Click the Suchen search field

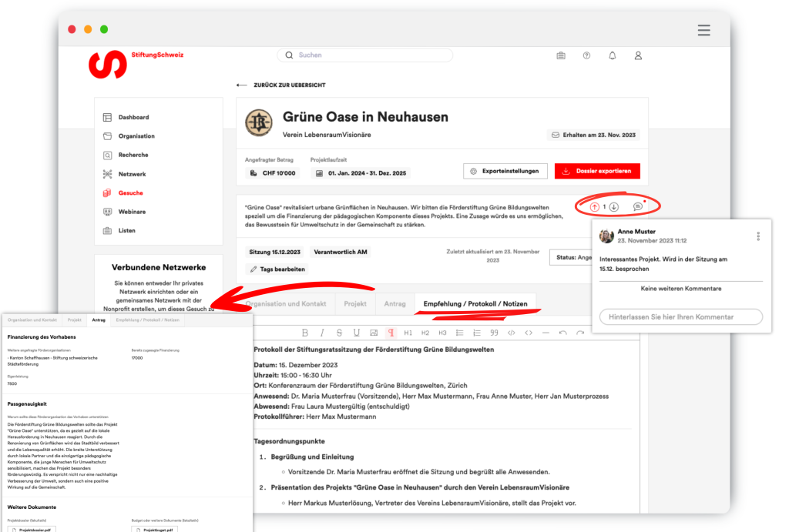(x=365, y=55)
